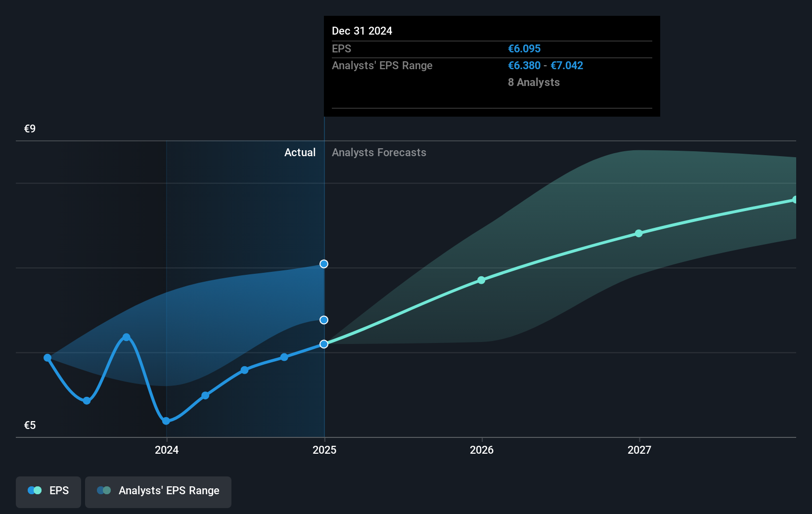The image size is (812, 514).
Task: Click the 'Actual' section label
Action: click(300, 153)
